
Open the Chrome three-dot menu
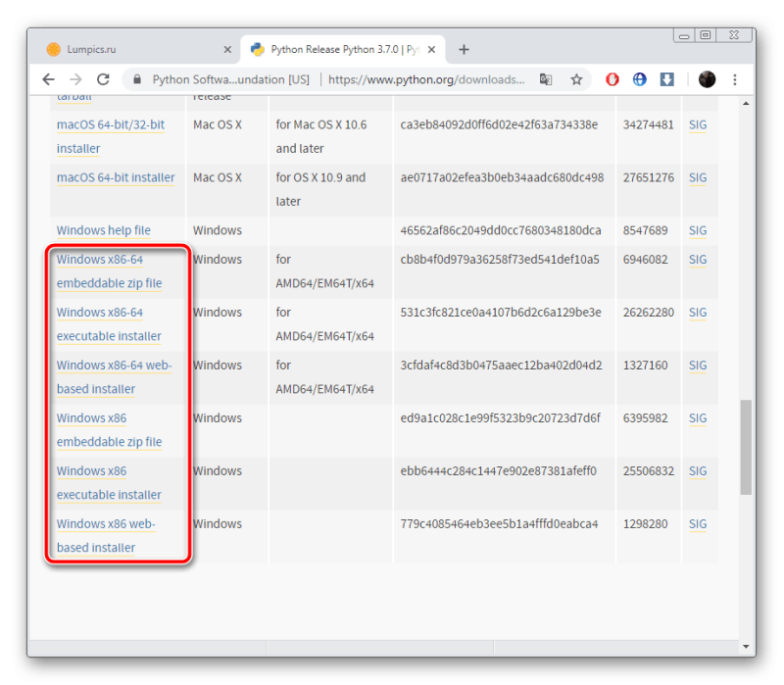[735, 79]
